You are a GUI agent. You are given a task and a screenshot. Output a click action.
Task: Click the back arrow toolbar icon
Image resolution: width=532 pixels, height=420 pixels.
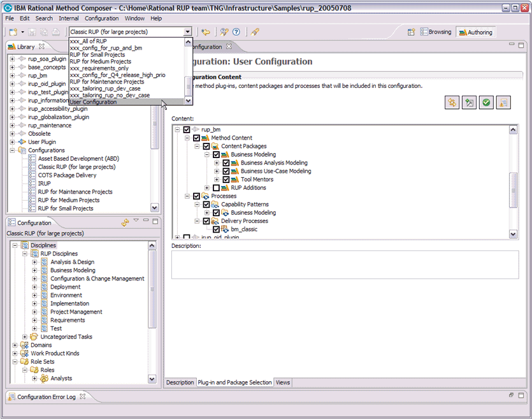(206, 33)
